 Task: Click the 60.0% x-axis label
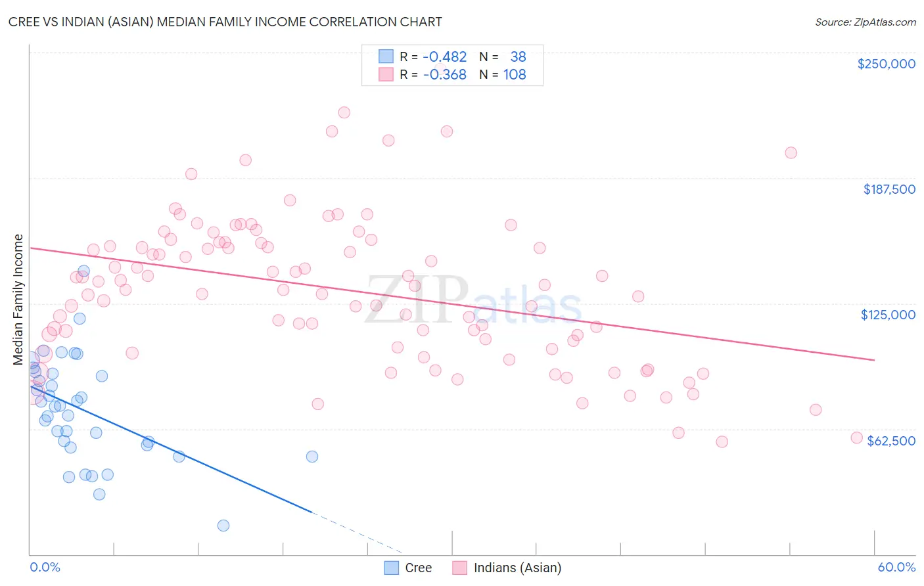point(896,567)
